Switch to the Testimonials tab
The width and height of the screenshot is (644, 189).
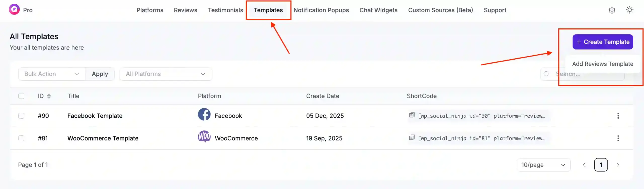(x=225, y=10)
